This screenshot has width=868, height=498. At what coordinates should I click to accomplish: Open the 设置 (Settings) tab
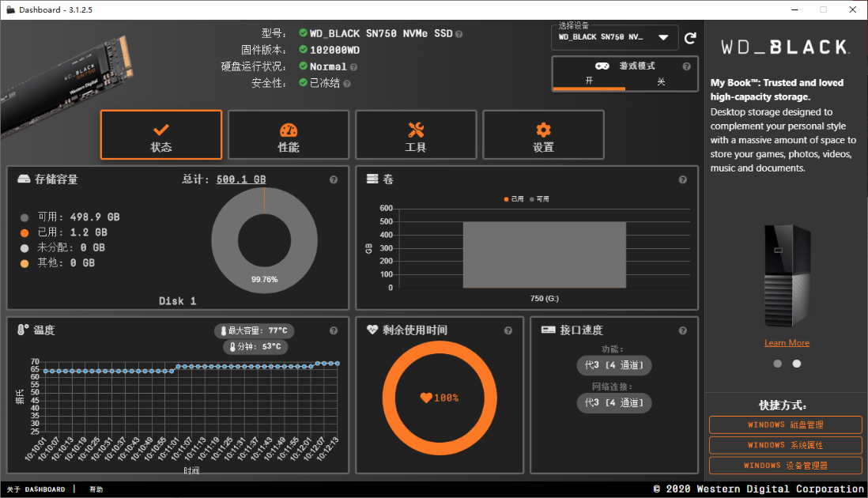pos(543,134)
